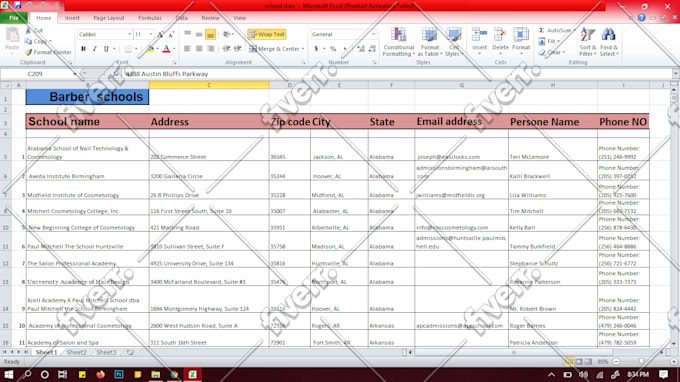Select the middle align icon
The image size is (680, 382).
(199, 34)
